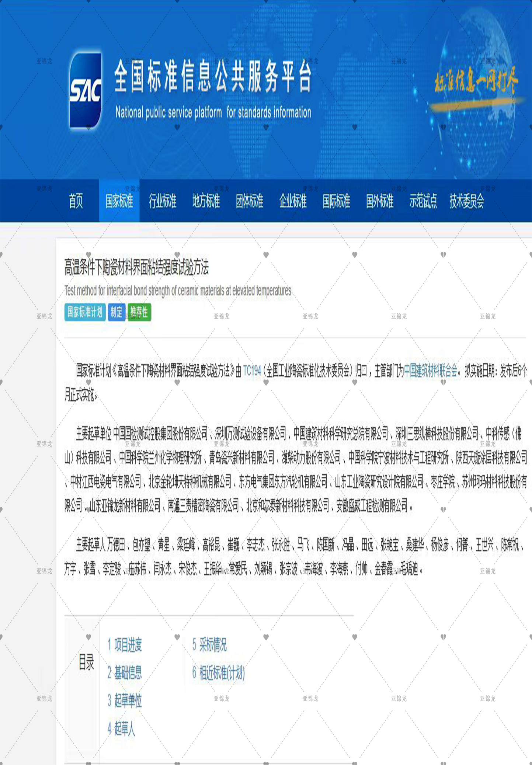Go to 技术委员会 page
The image size is (532, 765).
467,201
